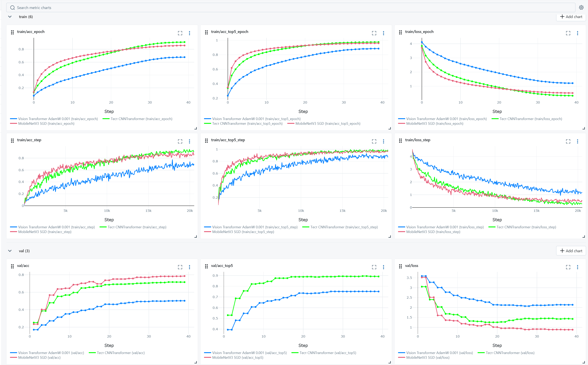Click drag handle of train/loss_step chart
The image size is (588, 365).
coord(400,140)
